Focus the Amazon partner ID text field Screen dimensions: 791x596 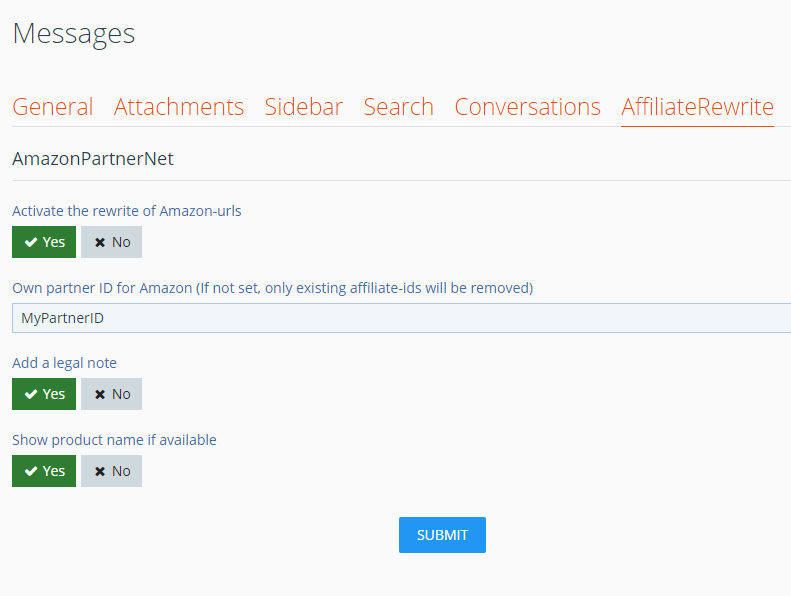[400, 318]
